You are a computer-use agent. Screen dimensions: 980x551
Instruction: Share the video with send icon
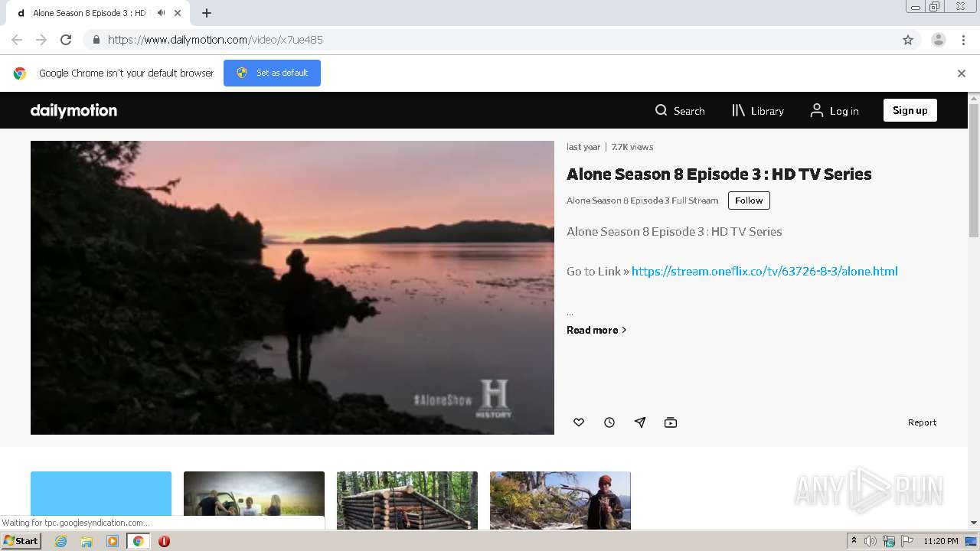pyautogui.click(x=640, y=422)
